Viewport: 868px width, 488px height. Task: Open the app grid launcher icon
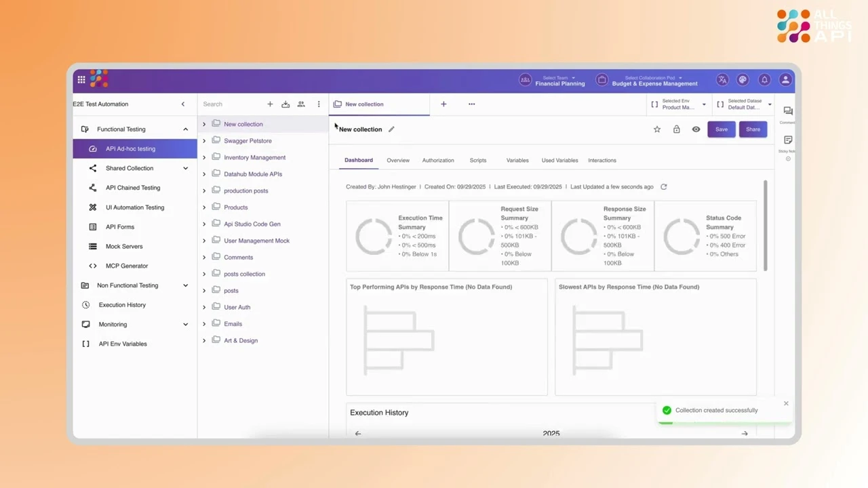tap(81, 80)
